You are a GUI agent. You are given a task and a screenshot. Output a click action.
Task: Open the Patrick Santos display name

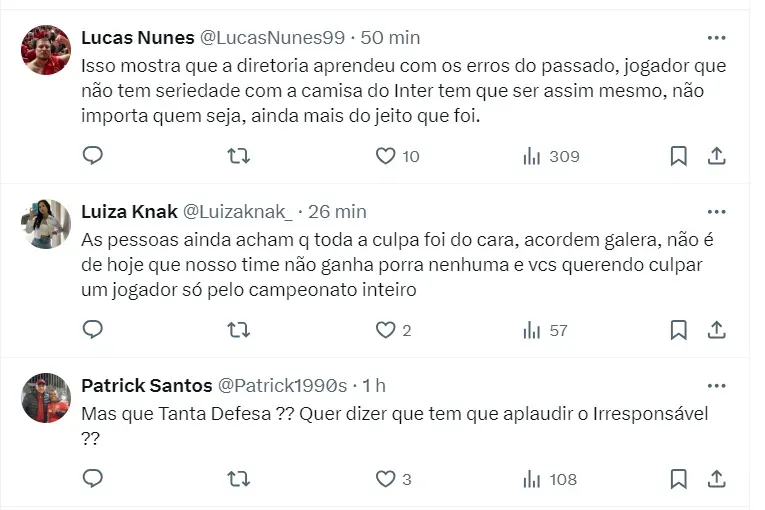146,386
